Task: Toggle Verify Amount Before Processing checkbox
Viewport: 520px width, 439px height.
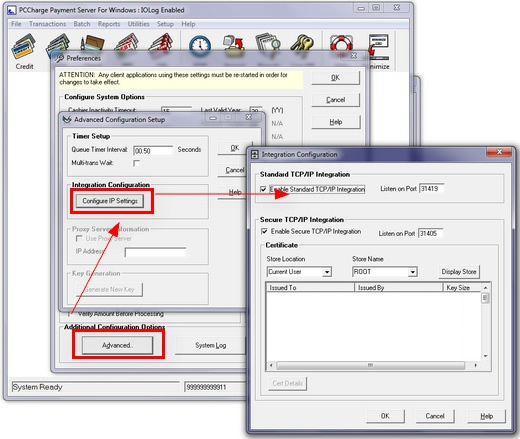Action: tap(69, 314)
